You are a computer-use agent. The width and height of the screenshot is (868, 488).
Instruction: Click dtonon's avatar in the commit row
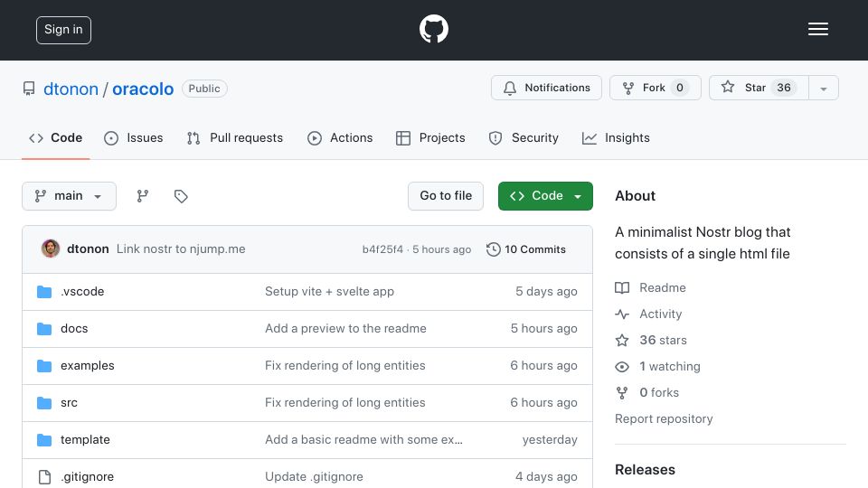point(51,249)
